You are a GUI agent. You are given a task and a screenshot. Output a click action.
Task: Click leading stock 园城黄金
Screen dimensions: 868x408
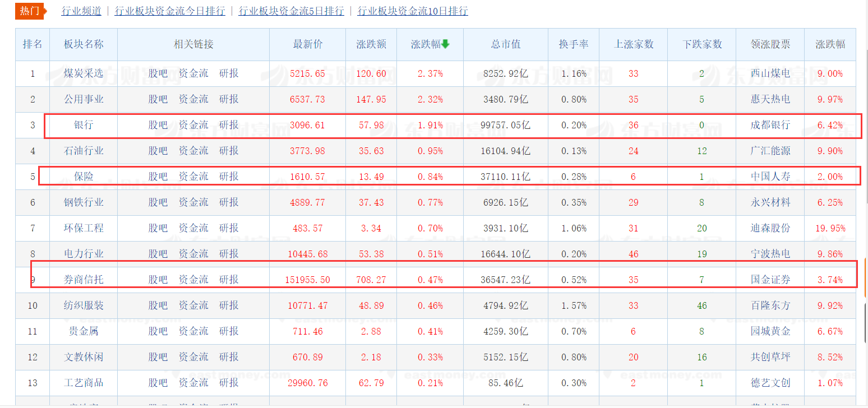coord(770,331)
